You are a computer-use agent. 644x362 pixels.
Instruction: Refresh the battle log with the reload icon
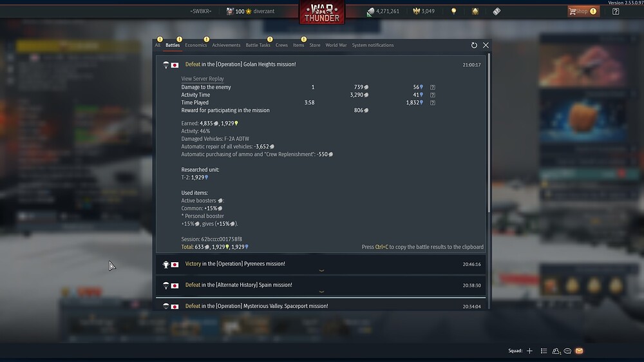click(474, 45)
